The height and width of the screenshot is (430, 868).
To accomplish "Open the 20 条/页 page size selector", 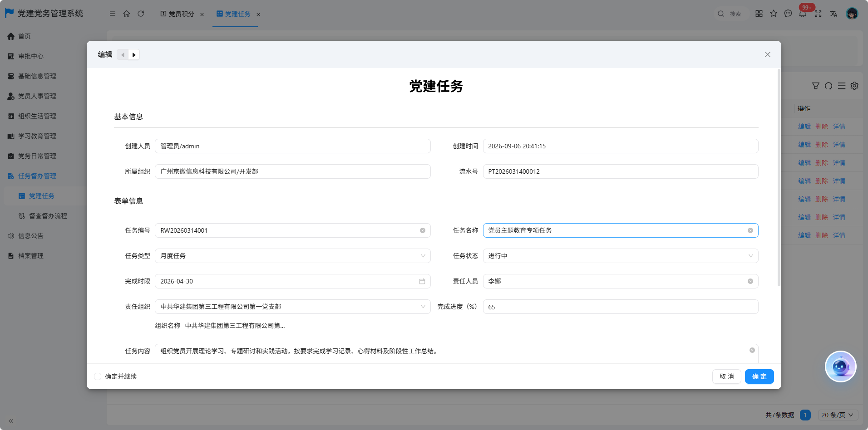I will coord(838,415).
